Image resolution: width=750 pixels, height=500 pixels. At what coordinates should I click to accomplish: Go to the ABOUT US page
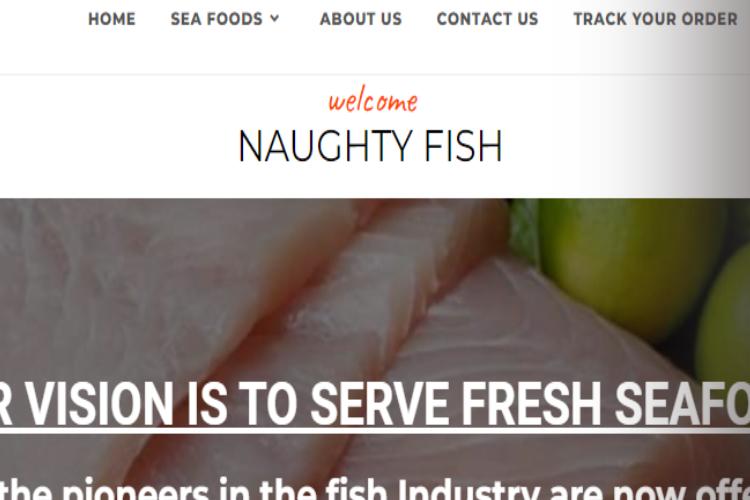(x=361, y=19)
